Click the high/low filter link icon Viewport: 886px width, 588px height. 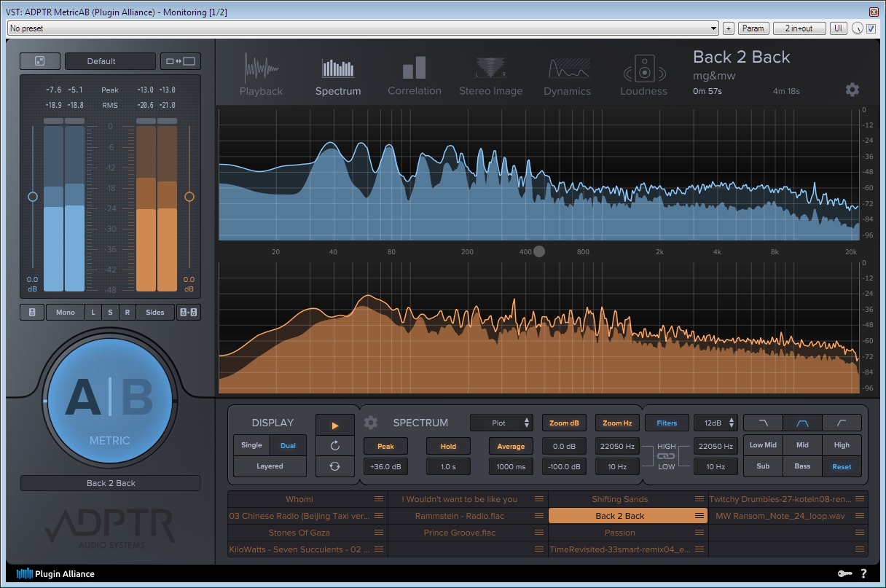[666, 456]
